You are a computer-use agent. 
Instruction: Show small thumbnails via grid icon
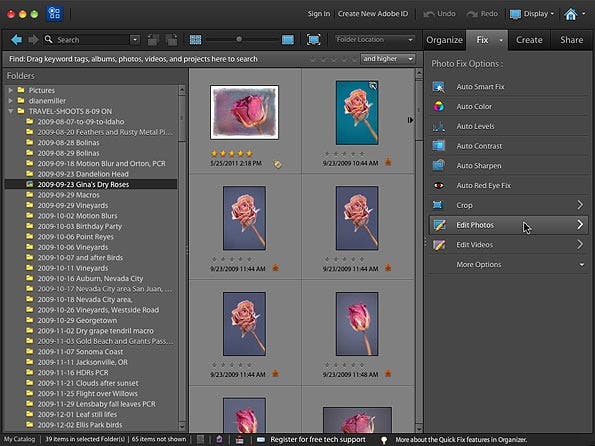tap(195, 39)
